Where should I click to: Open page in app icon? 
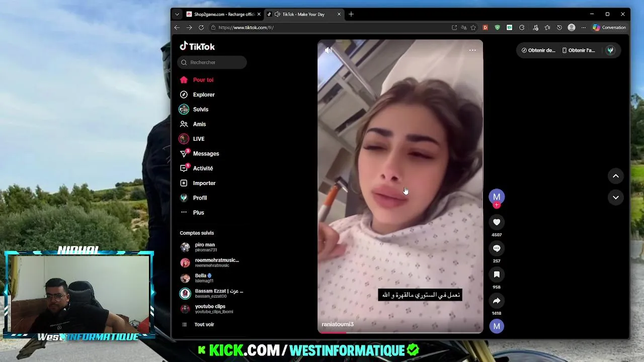click(x=454, y=28)
